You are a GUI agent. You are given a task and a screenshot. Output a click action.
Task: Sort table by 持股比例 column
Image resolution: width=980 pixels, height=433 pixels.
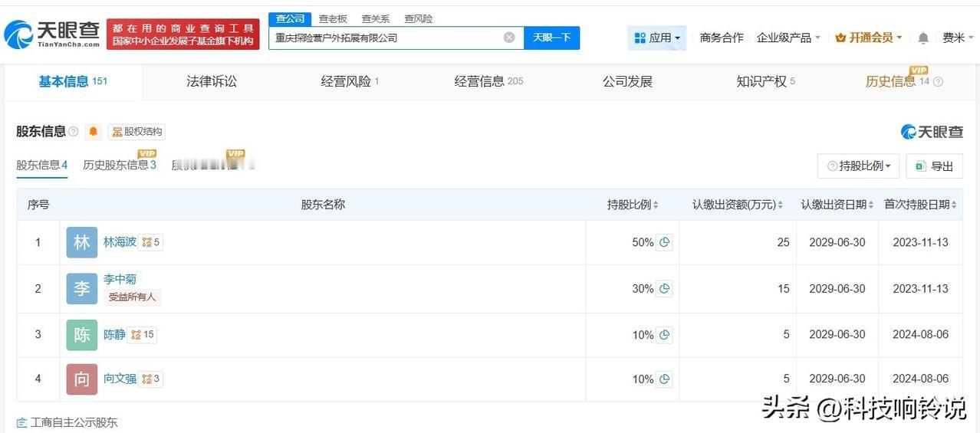click(633, 205)
